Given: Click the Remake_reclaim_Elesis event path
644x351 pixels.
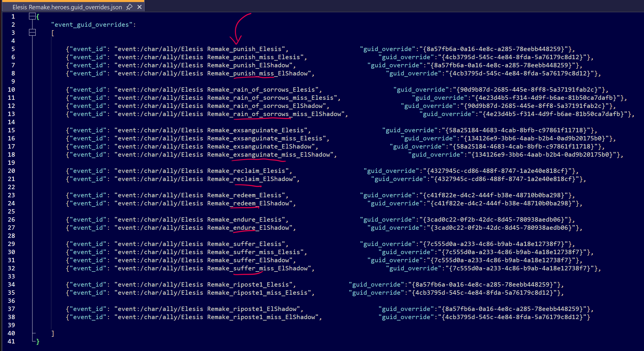Looking at the screenshot, I should pos(202,171).
